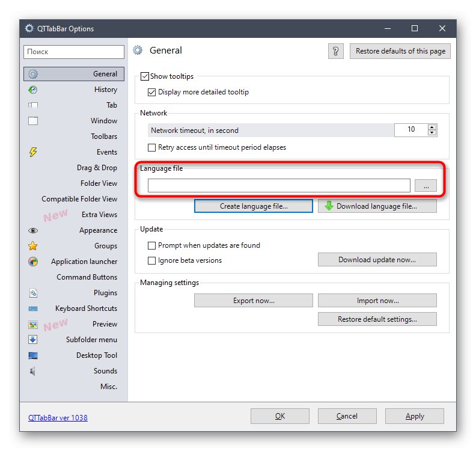This screenshot has width=476, height=451.
Task: Click the Preview picture icon
Action: tap(33, 324)
